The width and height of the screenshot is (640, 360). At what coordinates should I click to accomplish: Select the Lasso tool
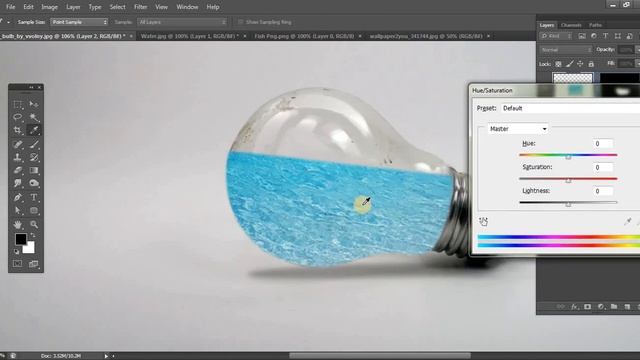pyautogui.click(x=18, y=118)
